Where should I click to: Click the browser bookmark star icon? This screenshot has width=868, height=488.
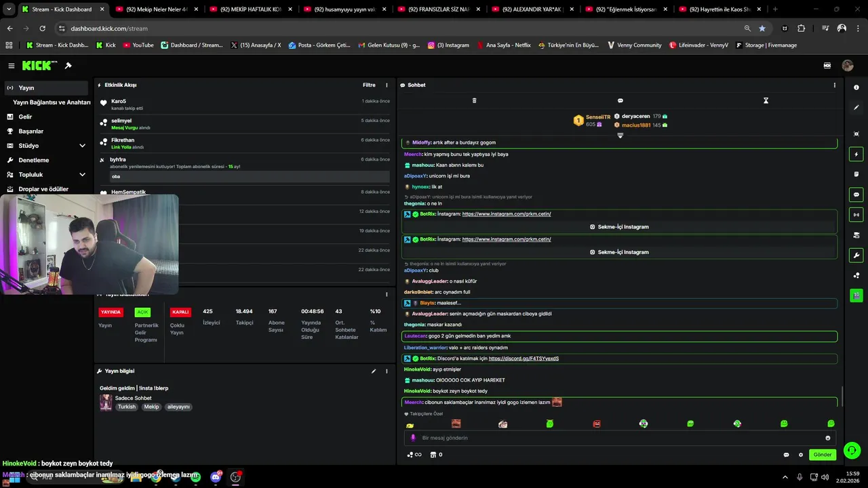(762, 28)
